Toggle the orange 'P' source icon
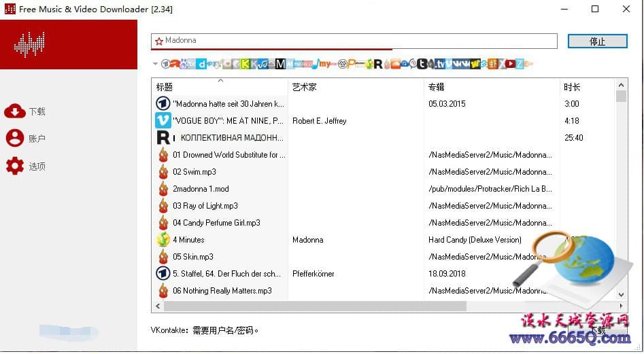The width and height of the screenshot is (644, 354). tap(351, 64)
